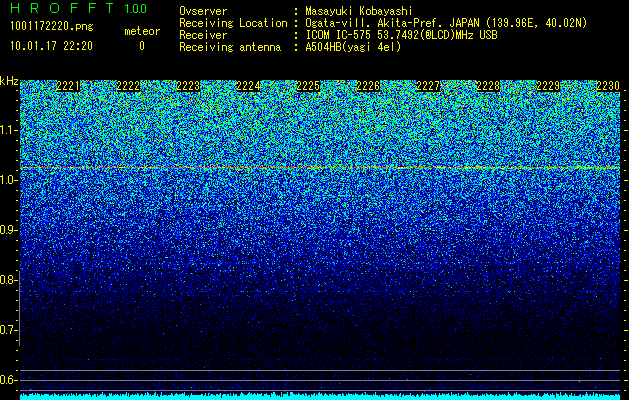Click the Receiver label

coord(203,35)
